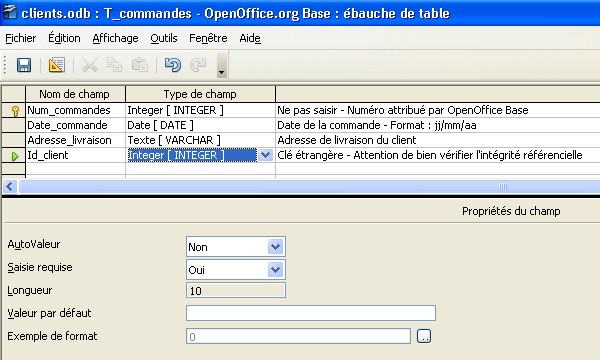
Task: Select the green arrow row marker for Id_client
Action: pyautogui.click(x=15, y=156)
